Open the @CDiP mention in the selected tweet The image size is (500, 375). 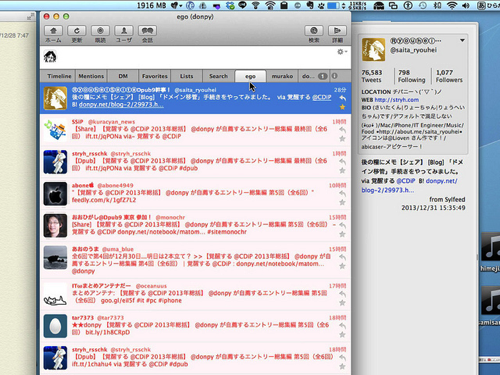[x=322, y=97]
